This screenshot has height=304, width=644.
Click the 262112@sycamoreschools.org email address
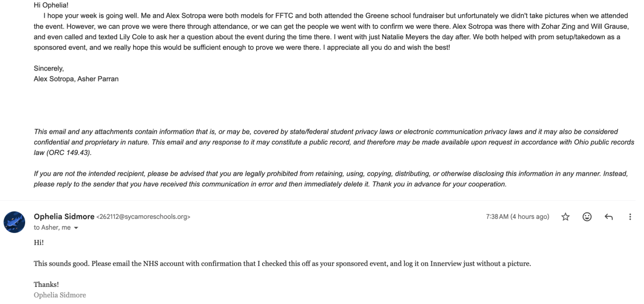(x=143, y=217)
